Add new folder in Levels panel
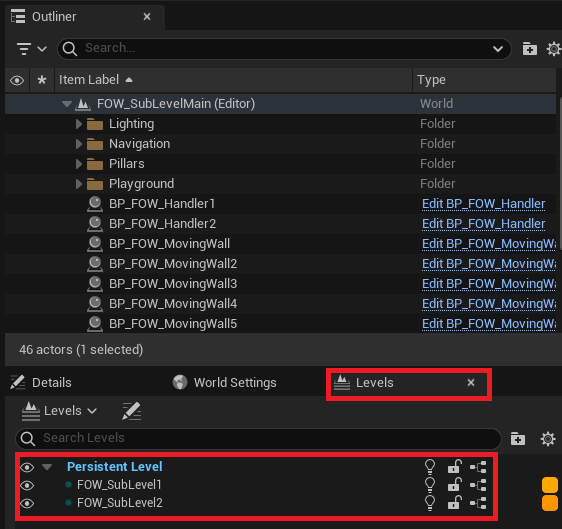This screenshot has height=529, width=562. 518,439
